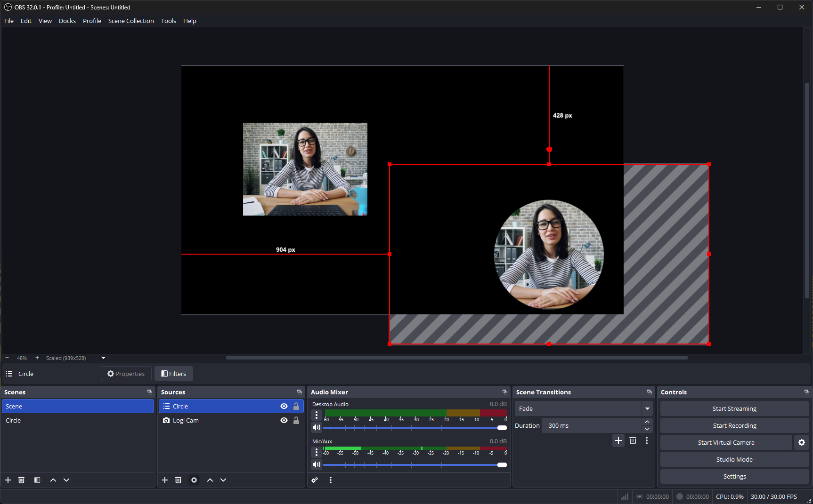
Task: Open Filters for the Circle source
Action: point(174,374)
